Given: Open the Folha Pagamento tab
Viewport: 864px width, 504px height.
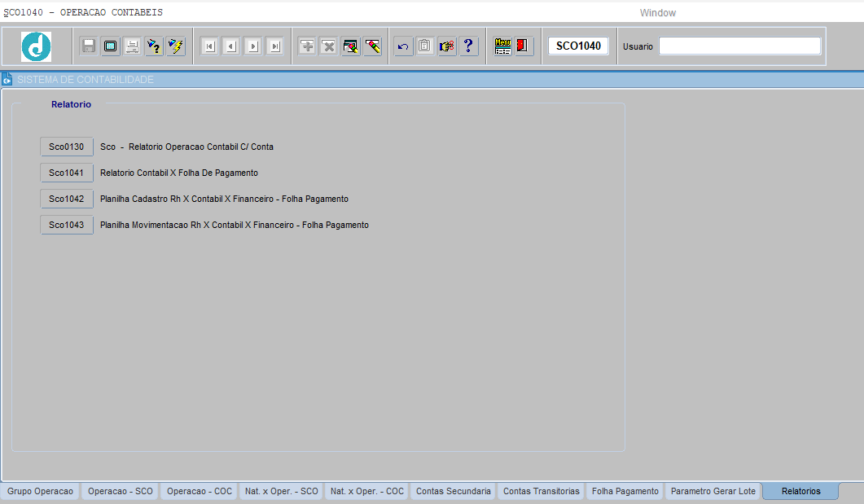Looking at the screenshot, I should (x=625, y=491).
